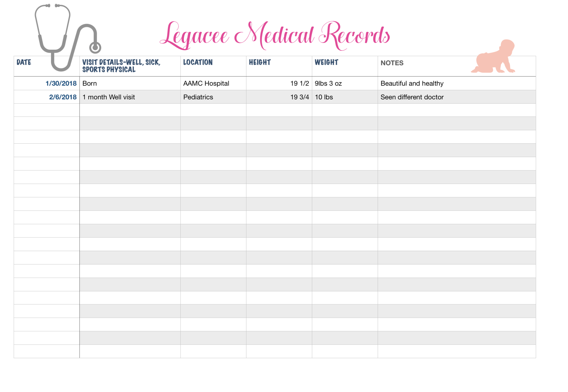
Task: Click the Seen different doctor note
Action: pos(412,97)
